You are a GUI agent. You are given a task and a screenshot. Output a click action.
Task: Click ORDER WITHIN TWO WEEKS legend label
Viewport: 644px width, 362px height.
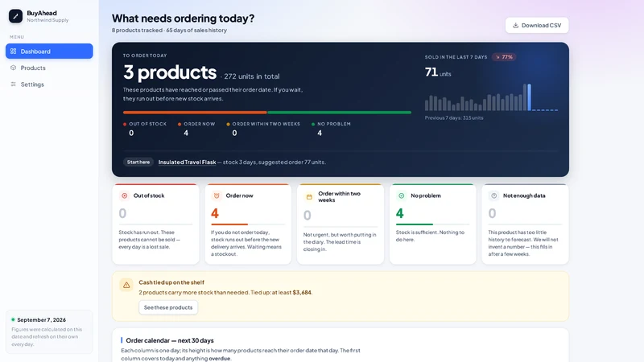tap(266, 124)
